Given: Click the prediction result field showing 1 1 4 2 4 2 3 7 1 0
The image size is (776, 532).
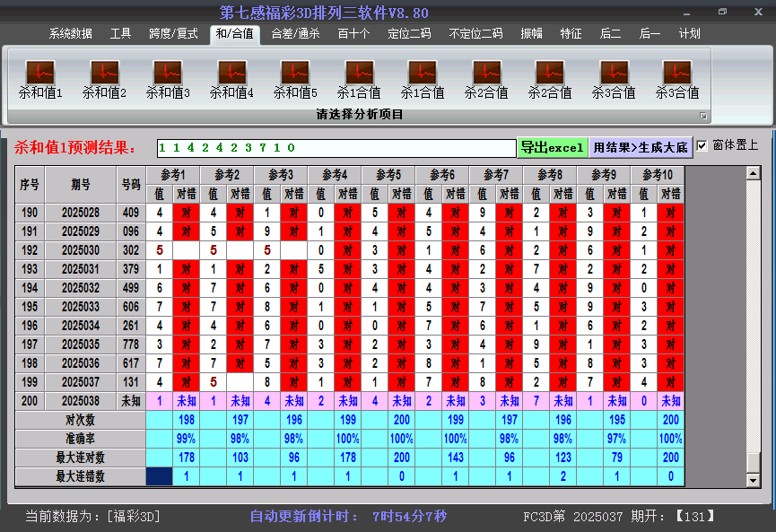Looking at the screenshot, I should pyautogui.click(x=336, y=148).
